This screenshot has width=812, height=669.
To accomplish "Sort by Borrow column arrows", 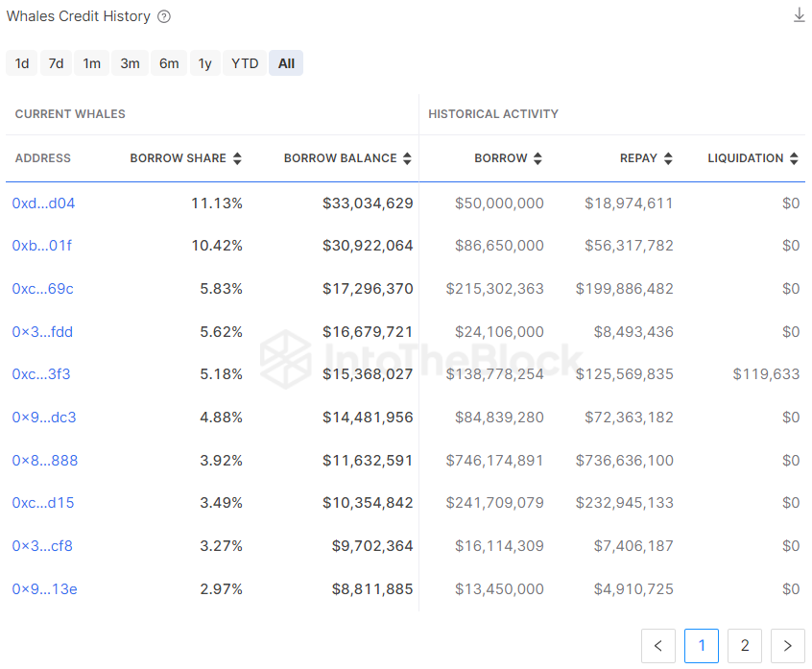I will click(x=537, y=158).
